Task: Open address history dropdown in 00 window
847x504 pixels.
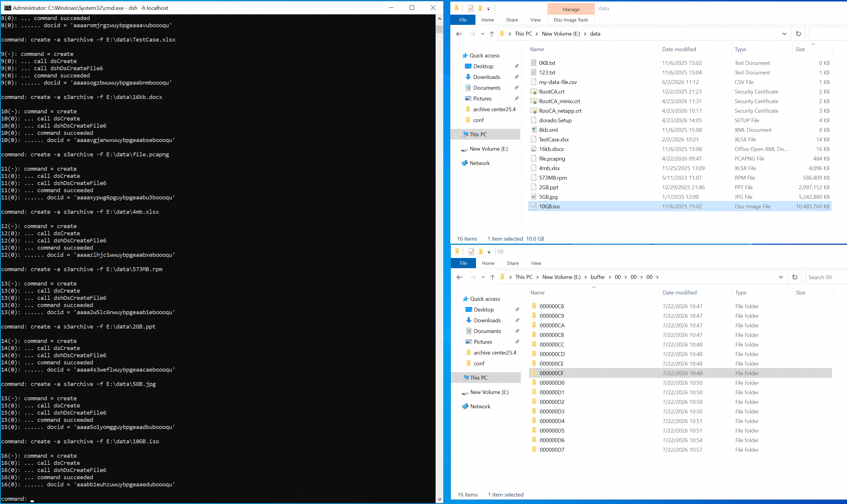Action: pyautogui.click(x=781, y=277)
